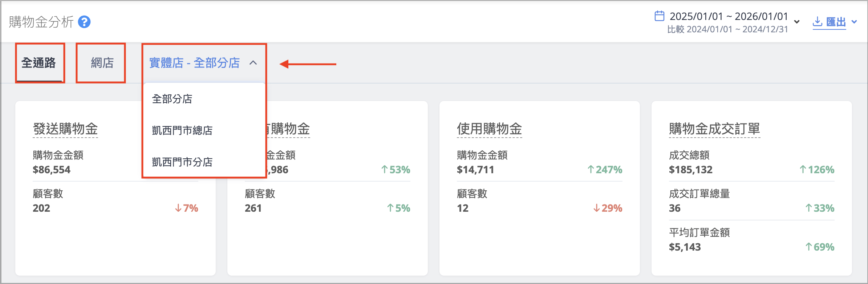Screen dimensions: 868x284
Task: Click the 平均訂單金額 label
Action: pos(699,232)
